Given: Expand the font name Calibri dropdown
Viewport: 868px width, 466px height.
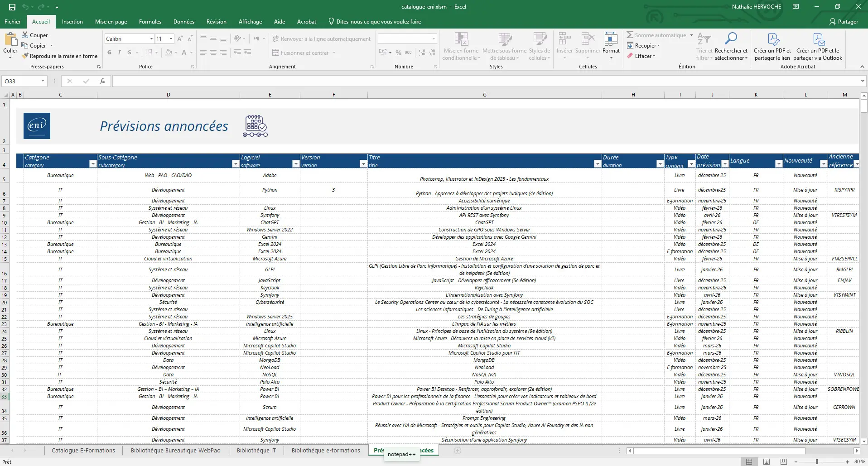Looking at the screenshot, I should click(151, 39).
